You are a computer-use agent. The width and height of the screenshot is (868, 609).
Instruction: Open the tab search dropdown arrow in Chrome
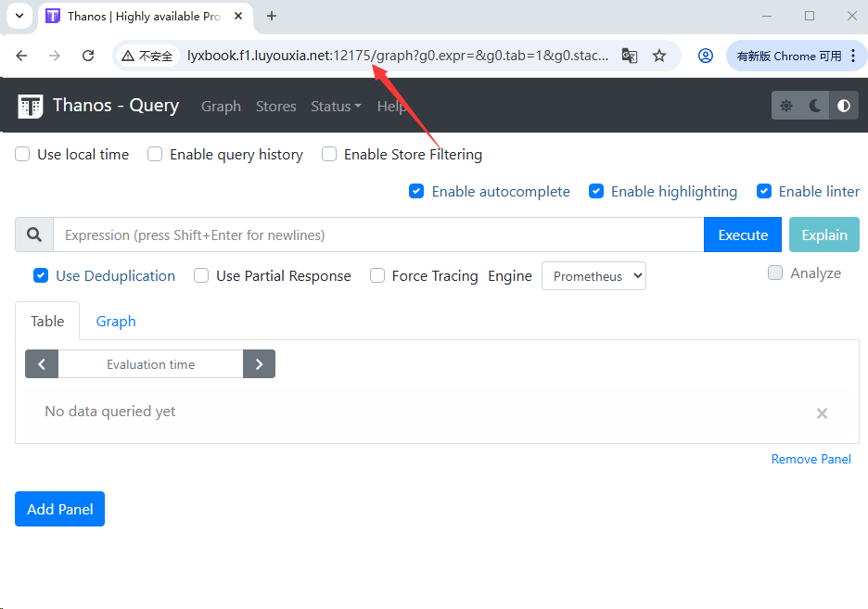pyautogui.click(x=19, y=16)
